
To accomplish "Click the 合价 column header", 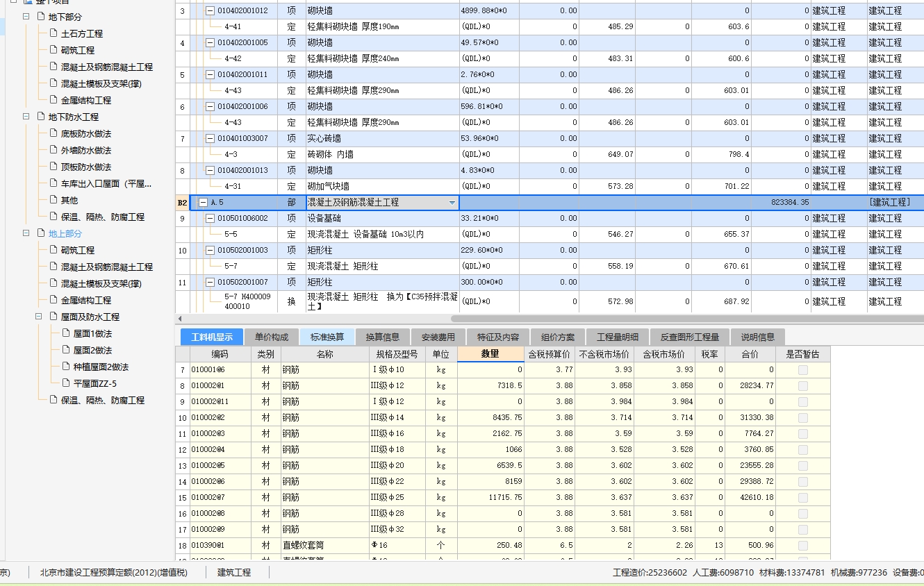I will (750, 354).
